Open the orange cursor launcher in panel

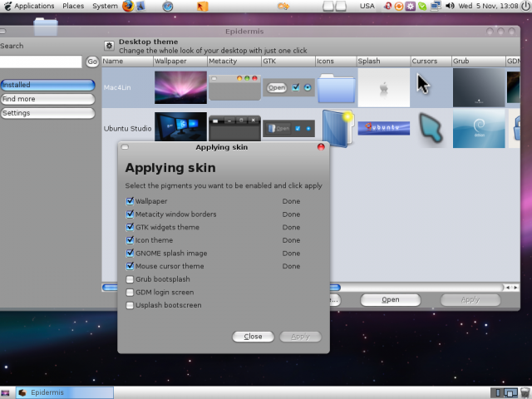(x=202, y=6)
